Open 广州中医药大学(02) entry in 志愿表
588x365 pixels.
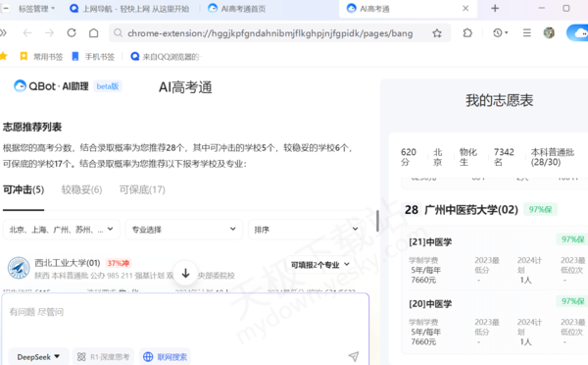[x=471, y=210]
